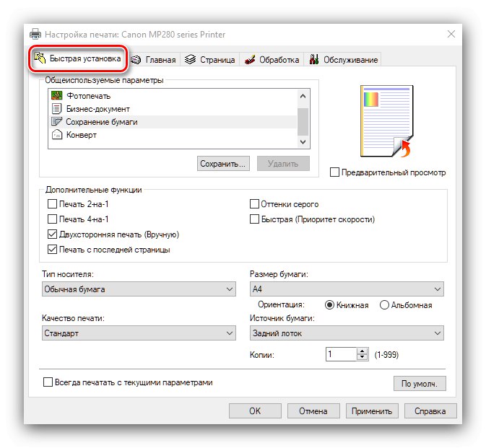
Task: Select Книжная orientation
Action: point(329,305)
